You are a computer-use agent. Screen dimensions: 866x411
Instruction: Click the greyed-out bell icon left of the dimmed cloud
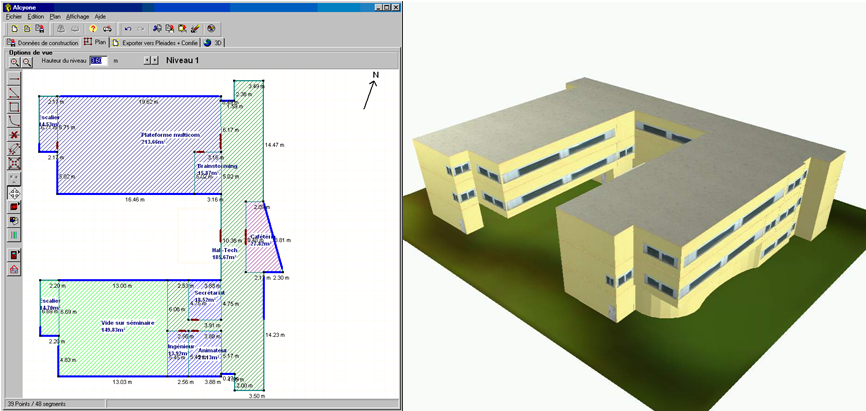62,29
